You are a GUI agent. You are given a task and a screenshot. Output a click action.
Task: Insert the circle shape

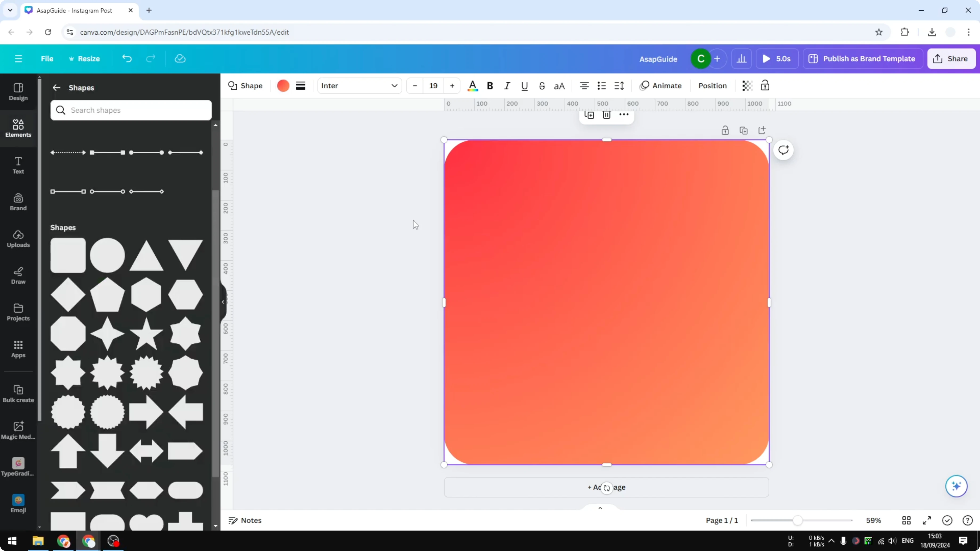[107, 255]
